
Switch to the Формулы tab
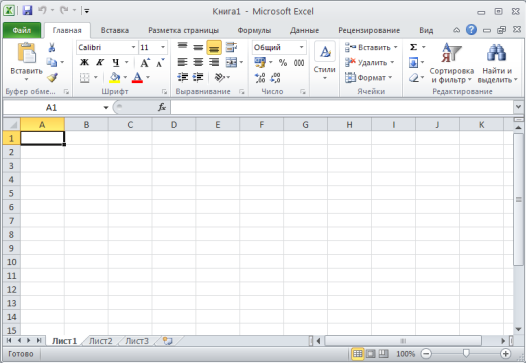254,30
